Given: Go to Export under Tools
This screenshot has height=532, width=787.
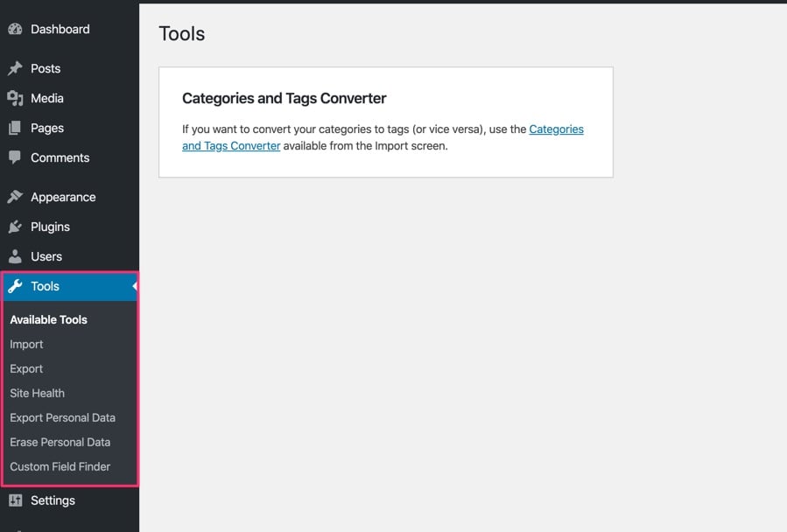Looking at the screenshot, I should pyautogui.click(x=26, y=368).
